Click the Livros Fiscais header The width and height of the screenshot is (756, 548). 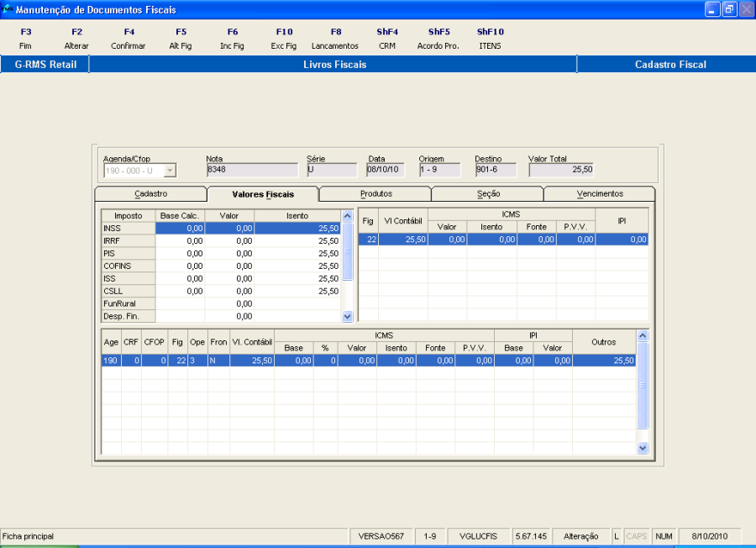(x=334, y=65)
